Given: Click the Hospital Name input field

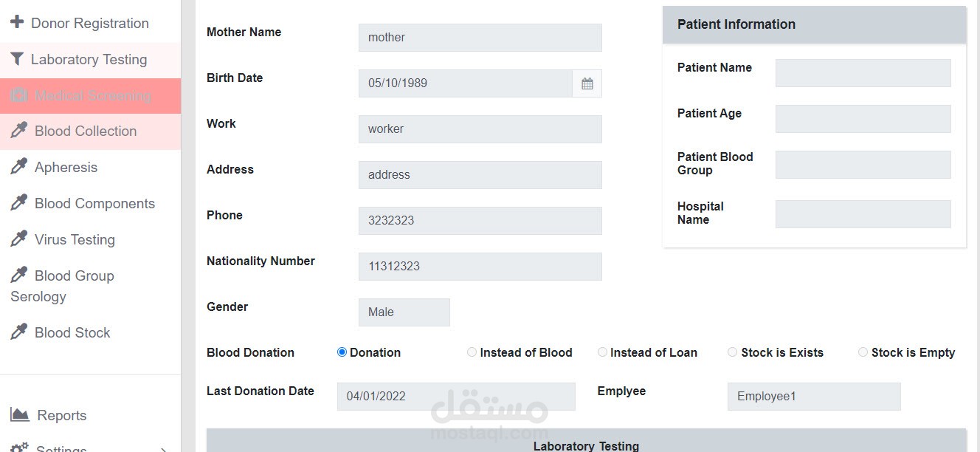Looking at the screenshot, I should [x=863, y=214].
